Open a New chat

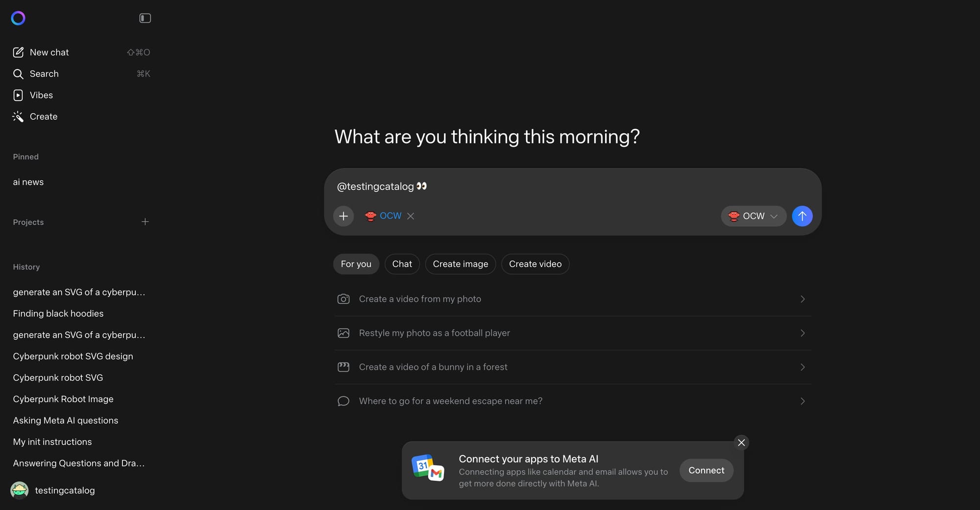(49, 52)
